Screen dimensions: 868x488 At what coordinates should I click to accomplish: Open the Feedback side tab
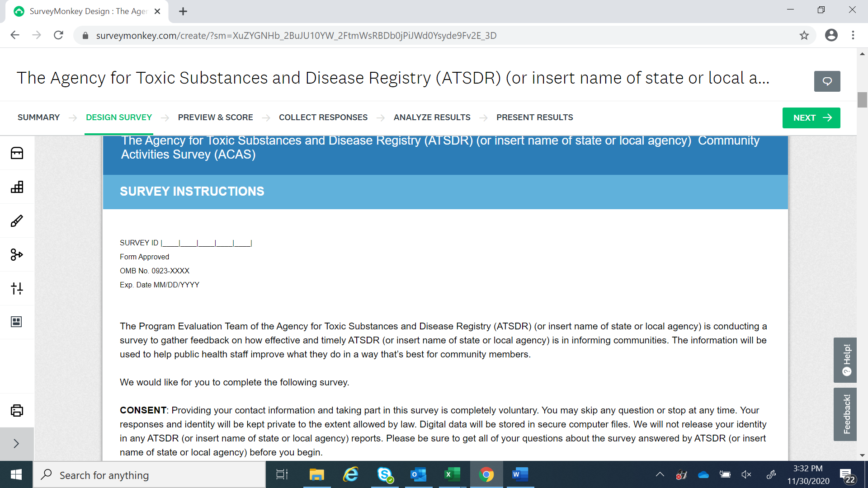[x=845, y=414]
